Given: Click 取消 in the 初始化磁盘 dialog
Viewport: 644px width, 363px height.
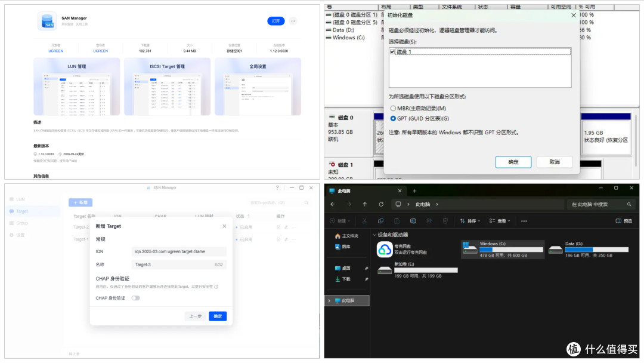Looking at the screenshot, I should point(555,162).
